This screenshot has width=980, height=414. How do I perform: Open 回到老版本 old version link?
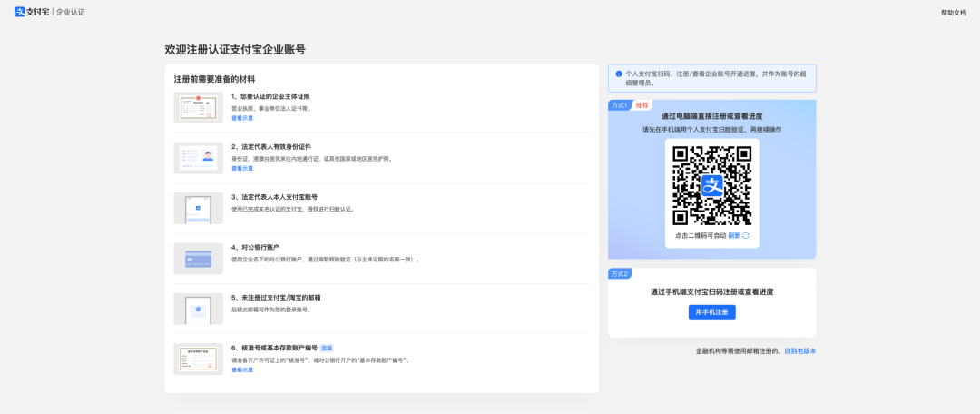coord(800,350)
